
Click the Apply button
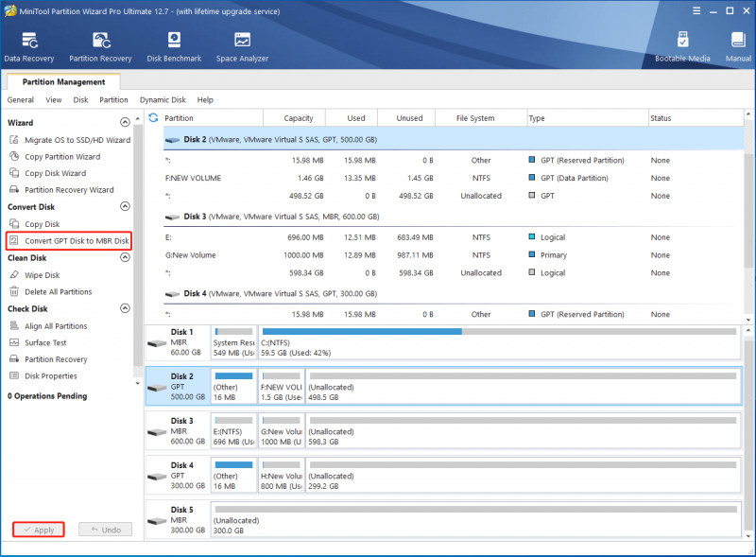tap(39, 530)
